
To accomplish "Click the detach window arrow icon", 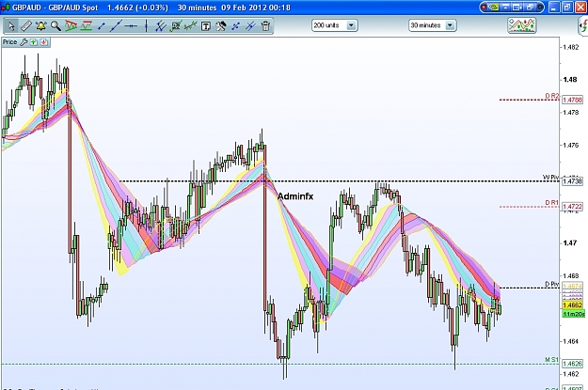I will [517, 8].
